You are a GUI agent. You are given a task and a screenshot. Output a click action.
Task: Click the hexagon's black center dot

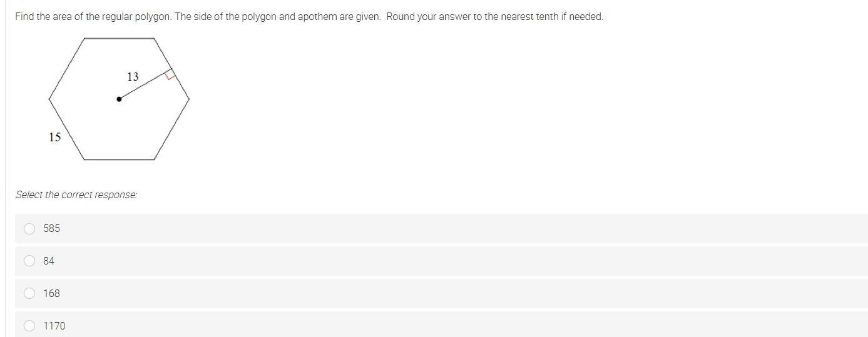119,99
